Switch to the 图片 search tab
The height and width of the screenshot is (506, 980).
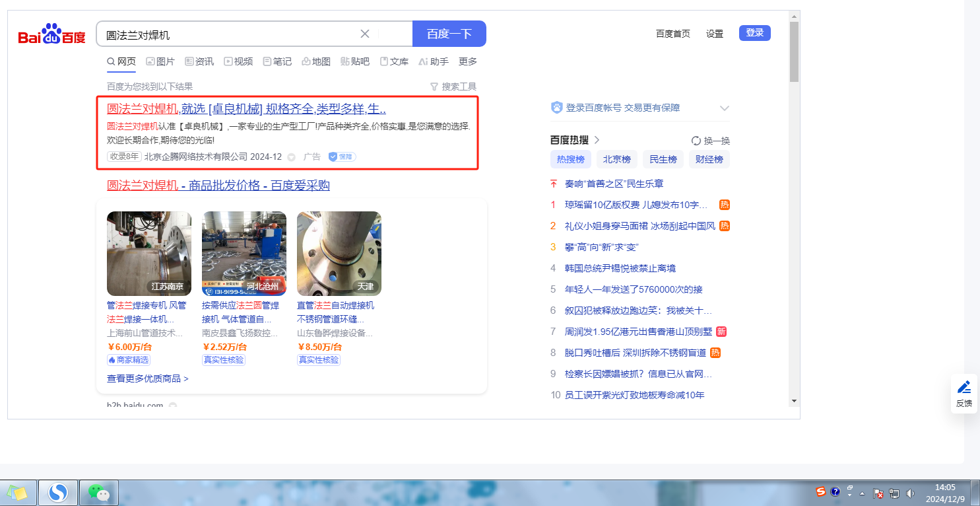160,61
